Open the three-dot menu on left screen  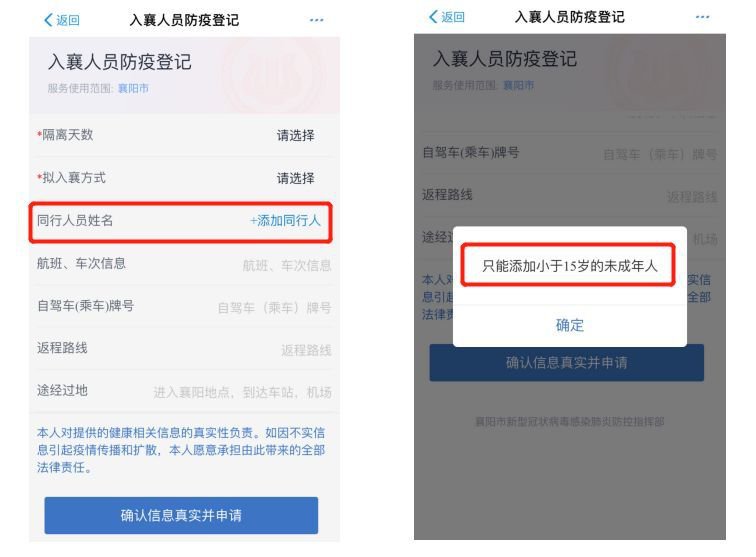tap(316, 20)
